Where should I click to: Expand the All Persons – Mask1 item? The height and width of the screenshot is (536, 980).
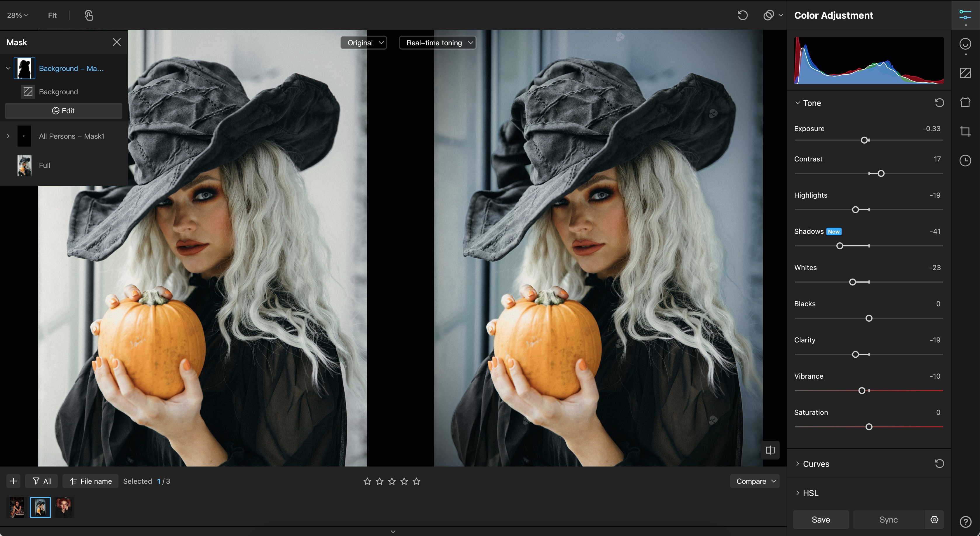[x=8, y=136]
